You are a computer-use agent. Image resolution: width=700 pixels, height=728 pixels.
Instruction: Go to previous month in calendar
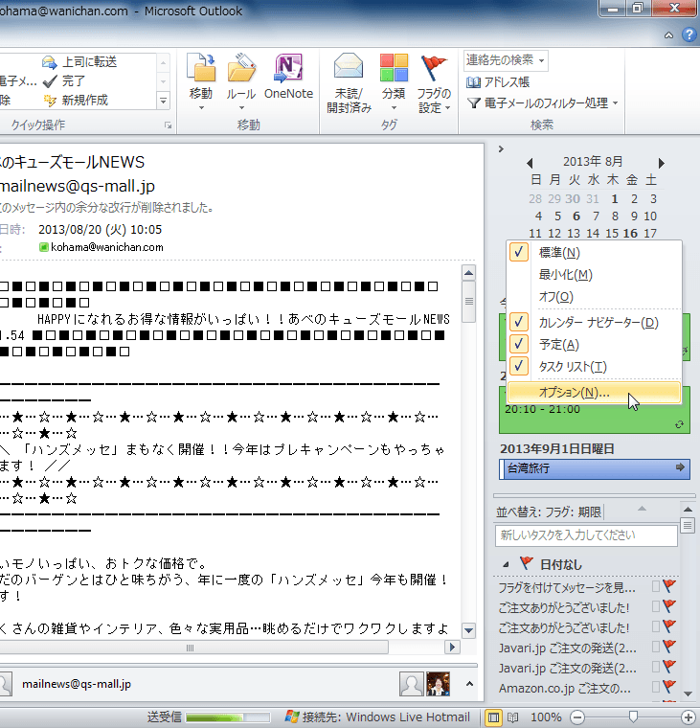pos(531,163)
